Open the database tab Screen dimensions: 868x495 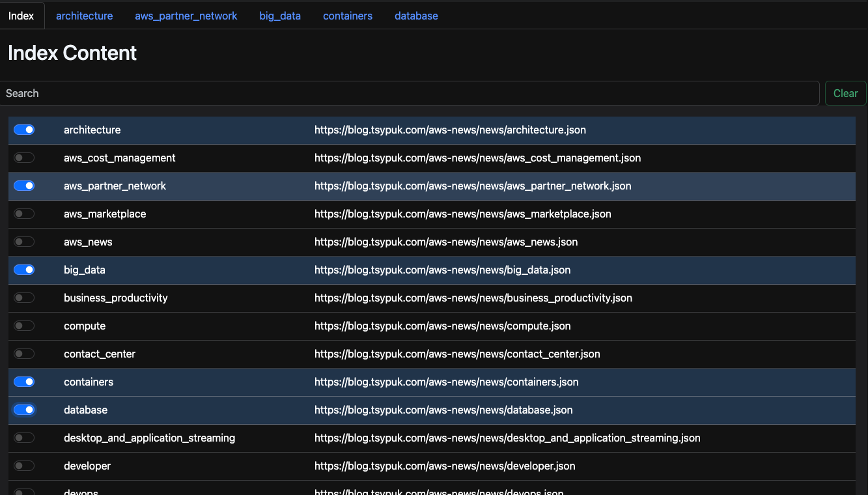point(416,16)
